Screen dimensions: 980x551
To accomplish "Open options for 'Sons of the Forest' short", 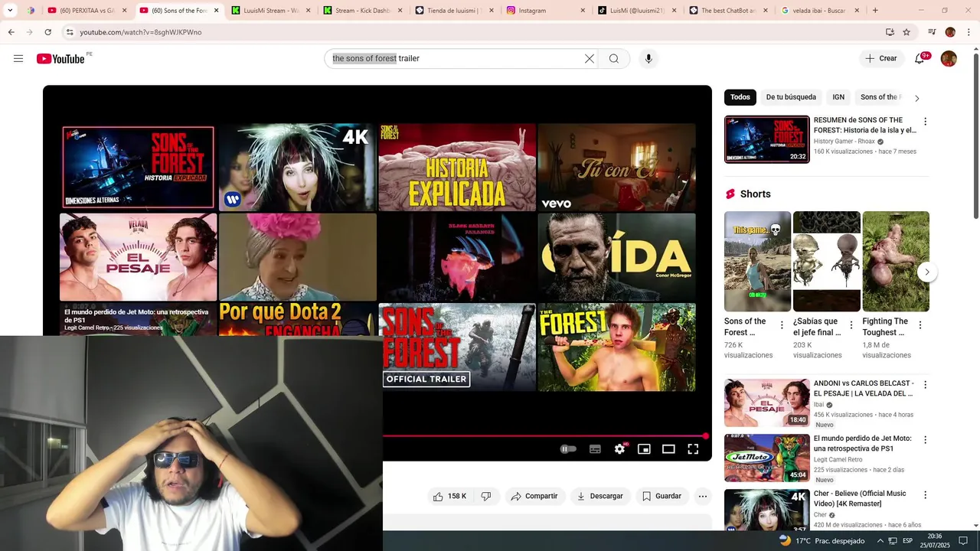I will point(782,325).
